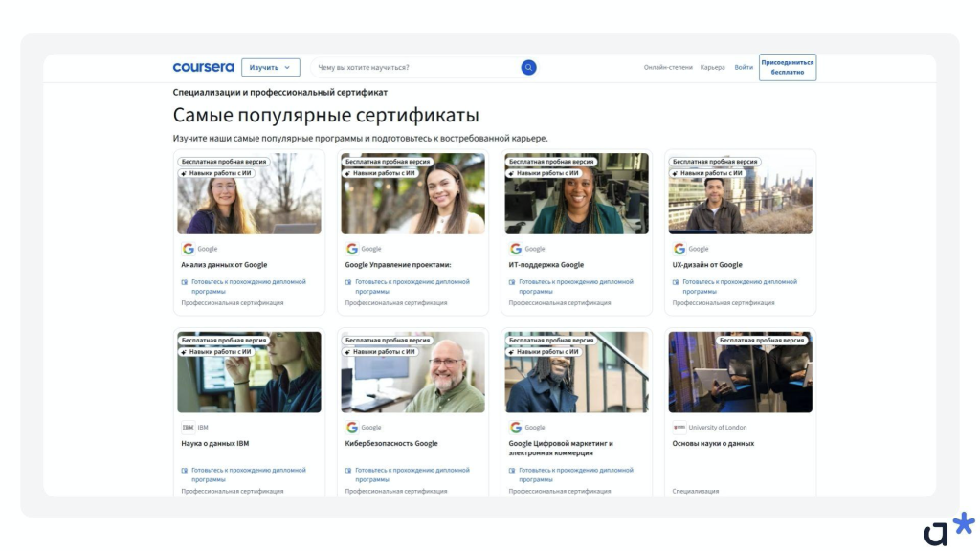
Task: Click 'Навыки работы с ИИ' badge on Кибербезопасность card
Action: tap(380, 352)
